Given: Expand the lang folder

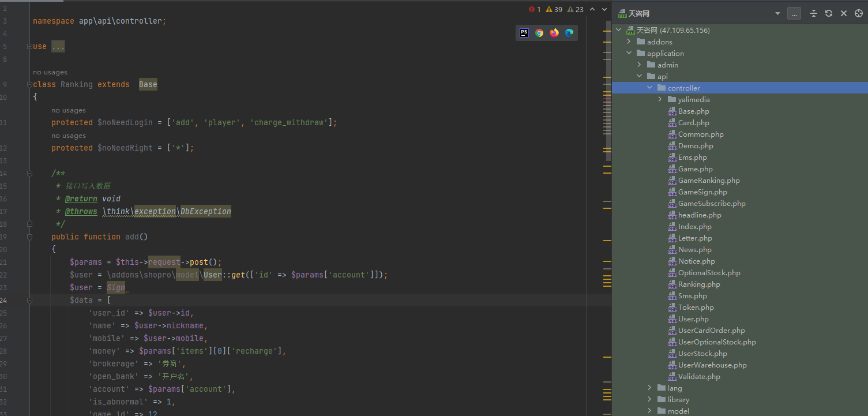Looking at the screenshot, I should [x=650, y=388].
